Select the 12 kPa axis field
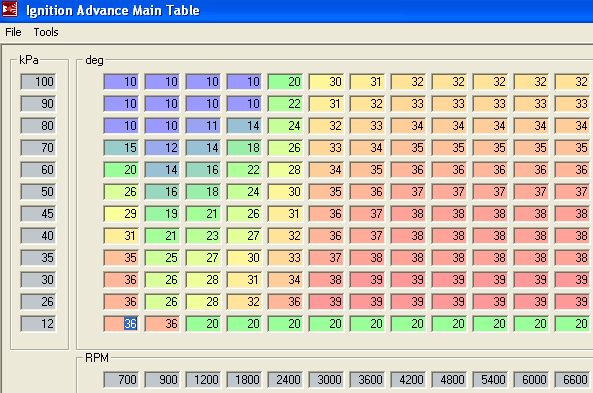Viewport: 593px width, 393px height. pyautogui.click(x=38, y=324)
